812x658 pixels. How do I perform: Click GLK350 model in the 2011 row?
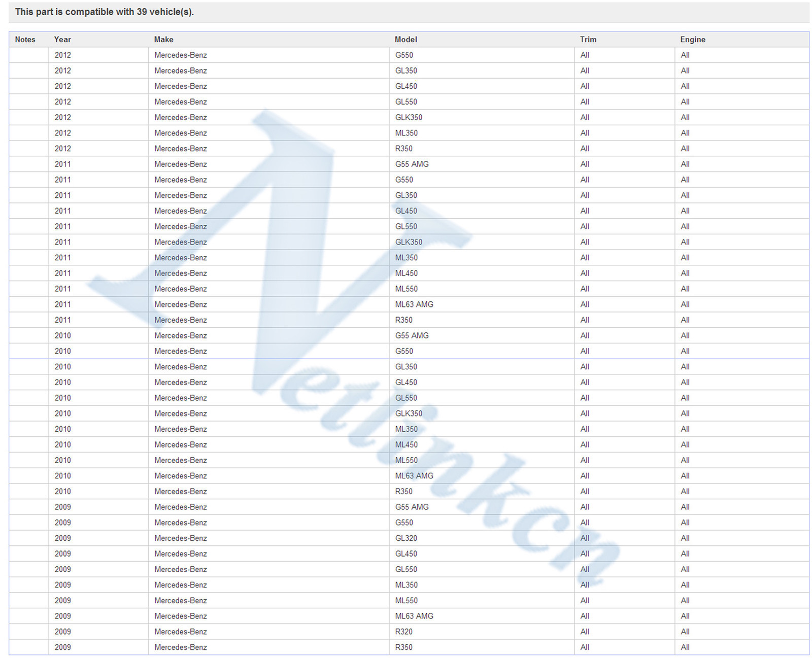pyautogui.click(x=409, y=242)
